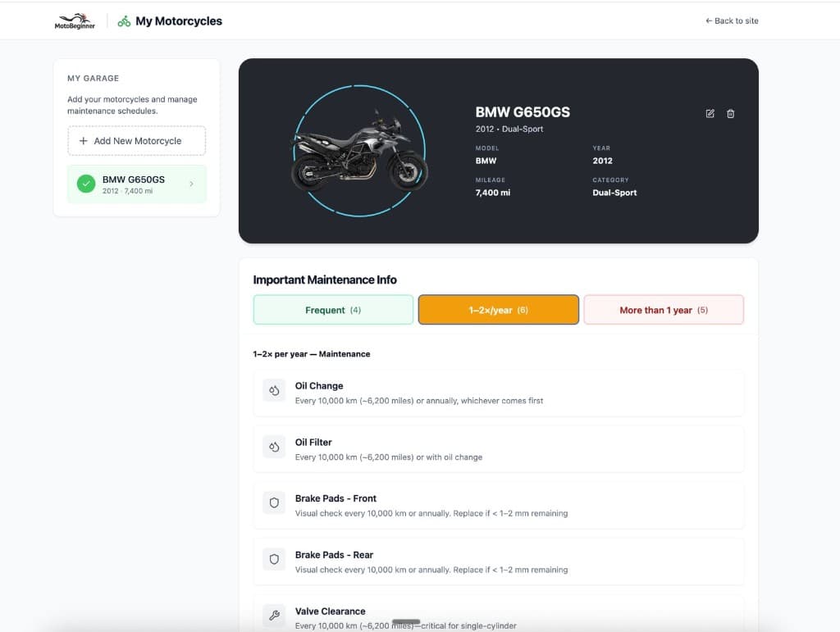This screenshot has width=840, height=632.
Task: Enable the Frequent (4) maintenance filter
Action: pyautogui.click(x=333, y=309)
